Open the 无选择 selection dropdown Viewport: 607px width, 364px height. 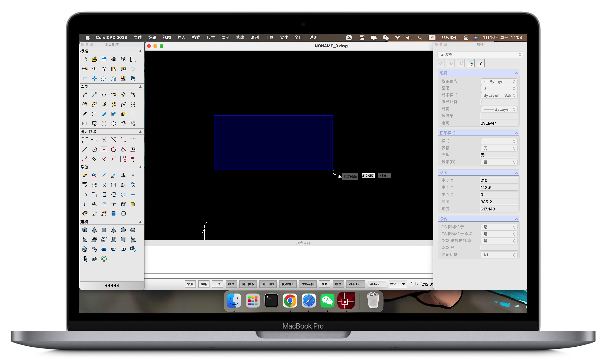point(480,54)
